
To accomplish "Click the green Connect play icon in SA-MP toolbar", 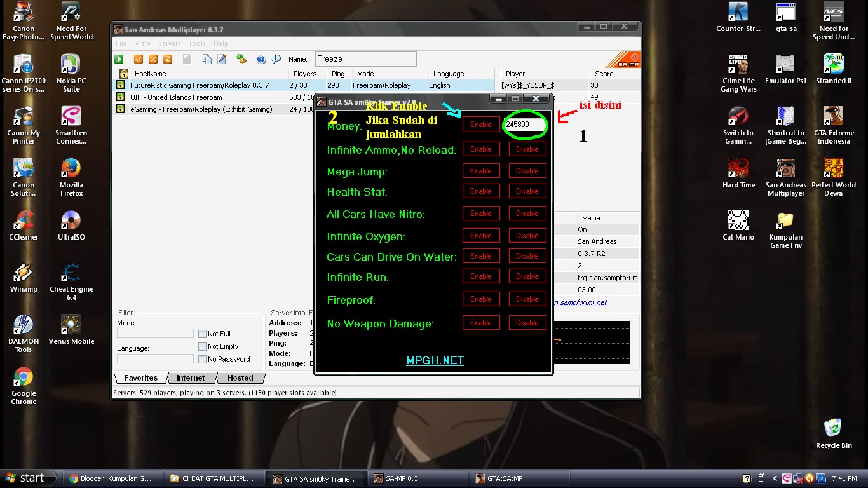I will 119,59.
